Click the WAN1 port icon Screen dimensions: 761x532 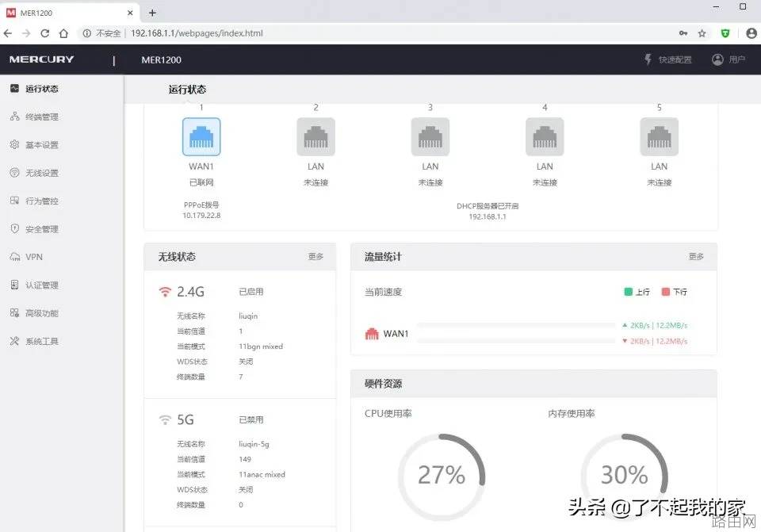201,136
